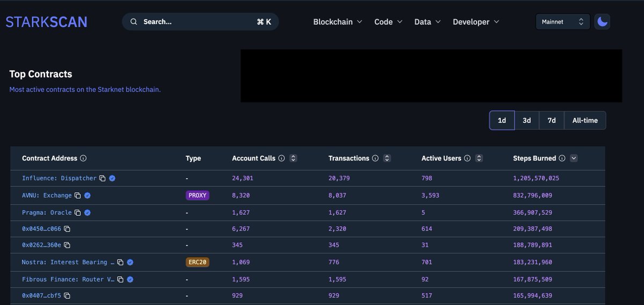Open Influence: Dispatcher contract
This screenshot has width=644, height=305.
pyautogui.click(x=59, y=178)
